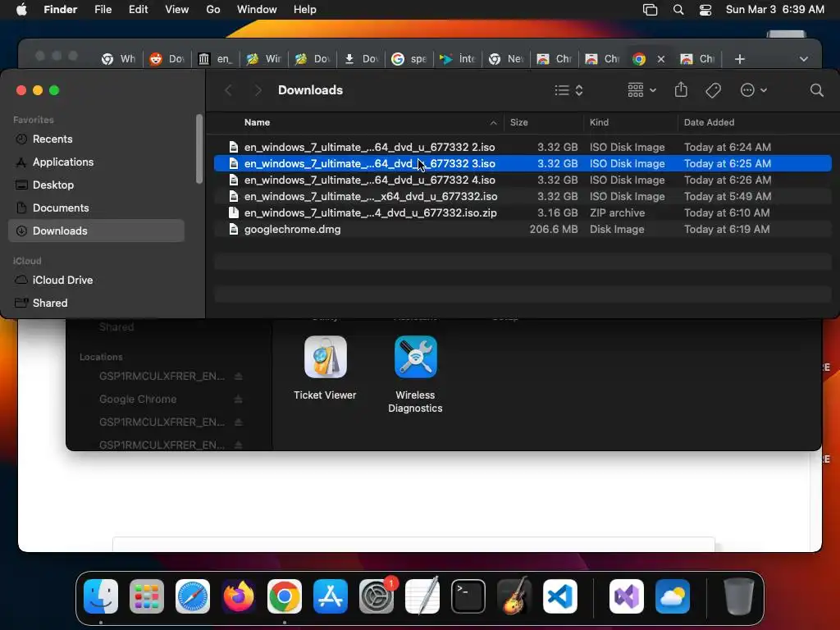Click the Share button in Finder toolbar

click(681, 89)
